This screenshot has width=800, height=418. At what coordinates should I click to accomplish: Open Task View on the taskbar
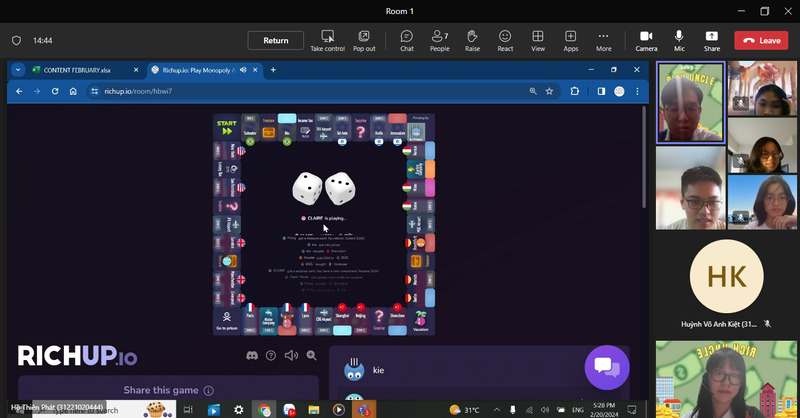pyautogui.click(x=188, y=409)
